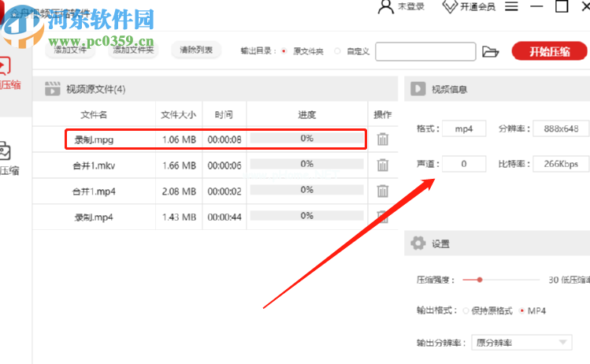Click the 清除列表 button
This screenshot has height=364, width=590.
point(196,50)
